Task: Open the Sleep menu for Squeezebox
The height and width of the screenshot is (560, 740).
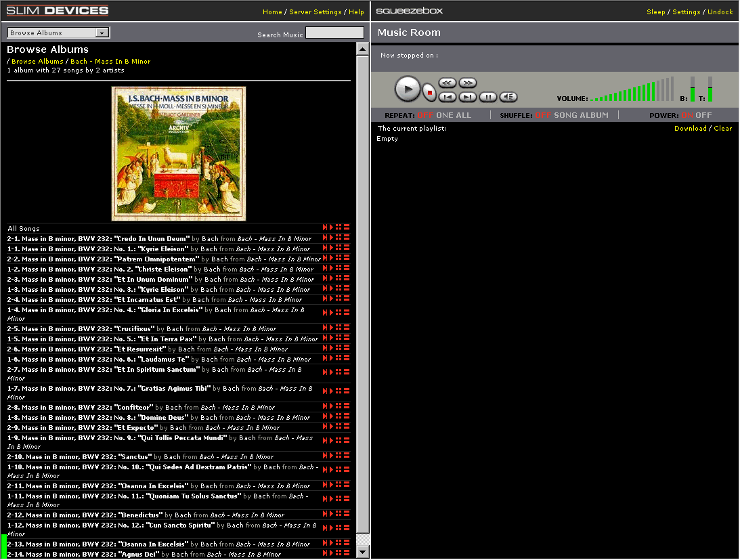Action: point(655,12)
